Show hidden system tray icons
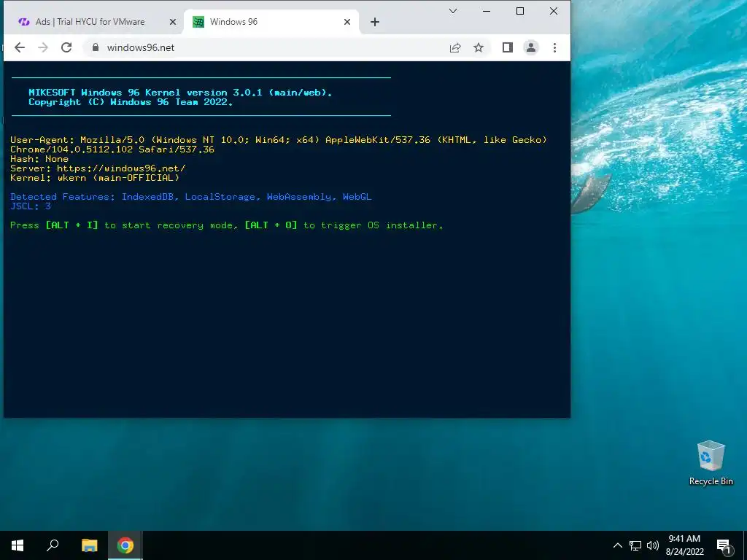This screenshot has width=747, height=560. pos(617,545)
